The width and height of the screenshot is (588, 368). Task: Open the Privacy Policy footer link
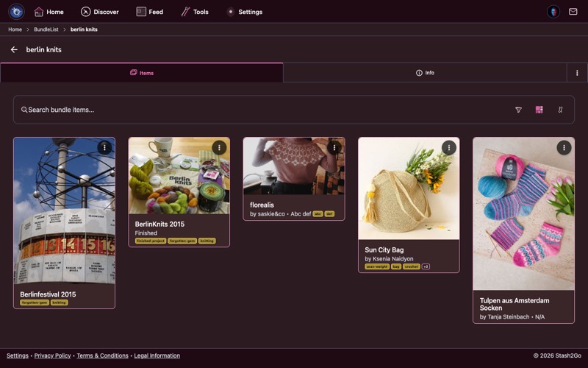pyautogui.click(x=52, y=355)
